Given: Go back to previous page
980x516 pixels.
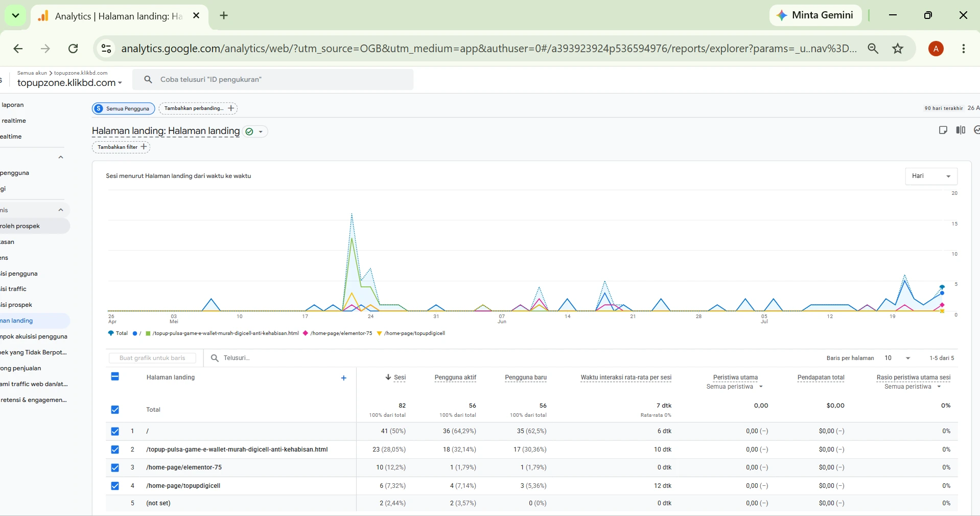Looking at the screenshot, I should (x=18, y=49).
